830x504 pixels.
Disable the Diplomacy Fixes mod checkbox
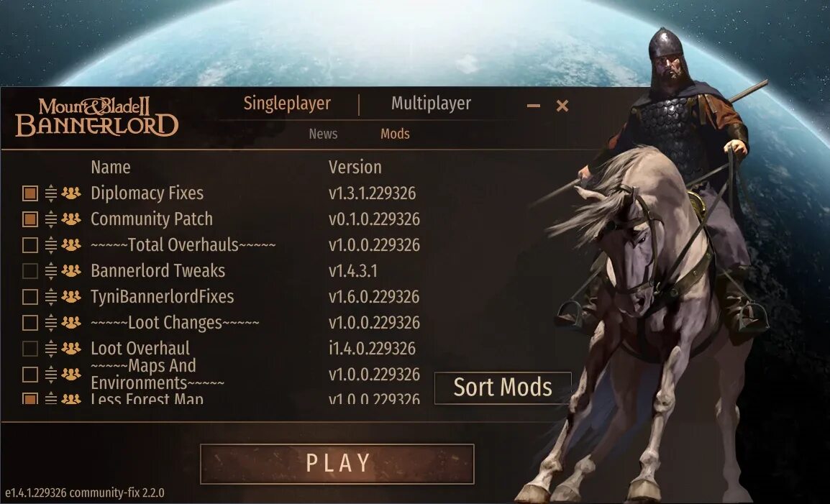pyautogui.click(x=30, y=193)
